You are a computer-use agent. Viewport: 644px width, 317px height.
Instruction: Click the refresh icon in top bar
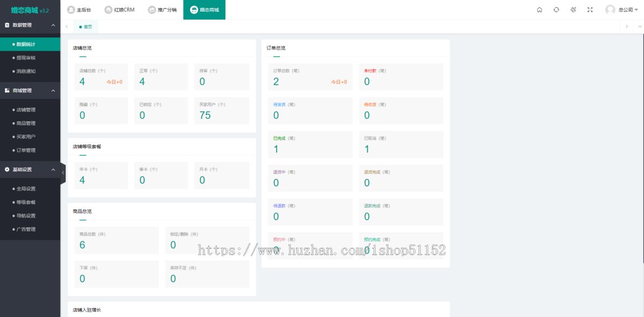pos(557,10)
